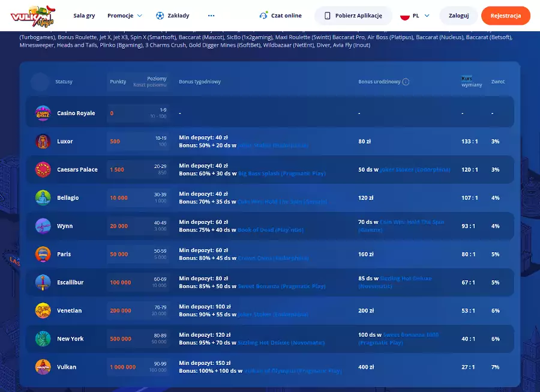Click the Casino Royale status badge icon
540x392 pixels.
click(43, 113)
